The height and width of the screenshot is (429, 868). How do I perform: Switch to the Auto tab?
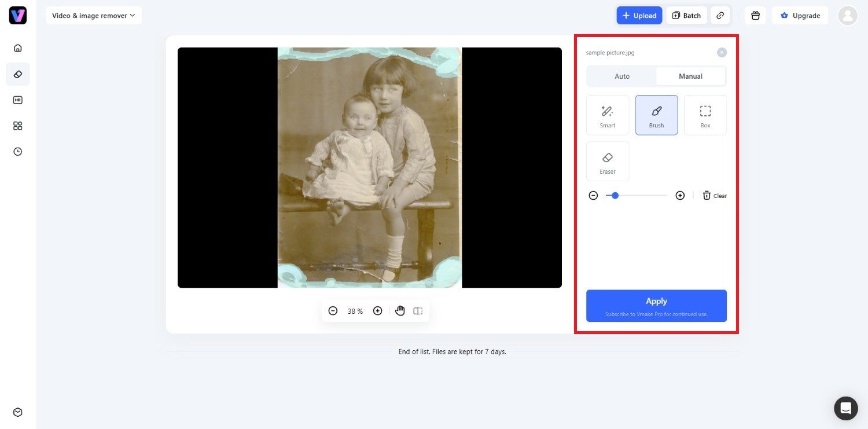click(622, 76)
